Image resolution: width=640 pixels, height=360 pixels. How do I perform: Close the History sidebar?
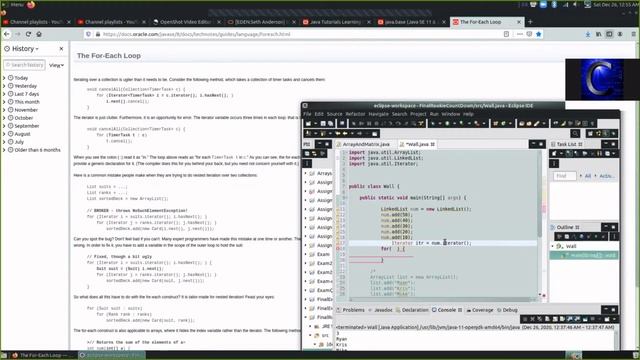(61, 49)
